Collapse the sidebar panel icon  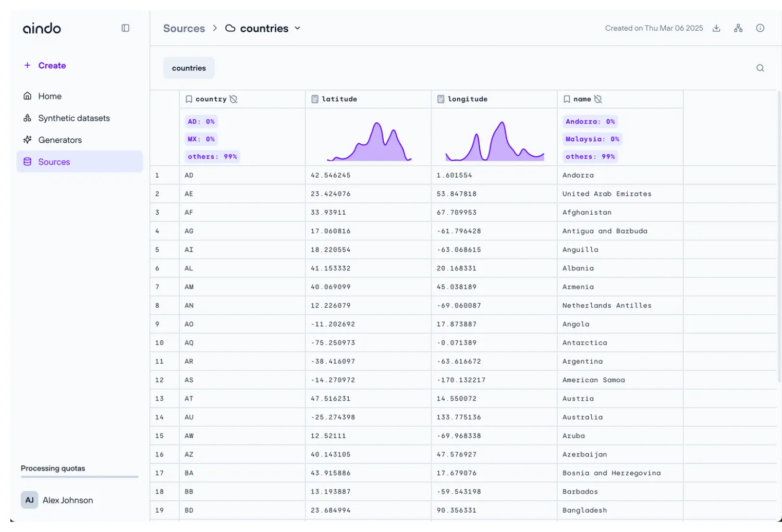pyautogui.click(x=125, y=28)
